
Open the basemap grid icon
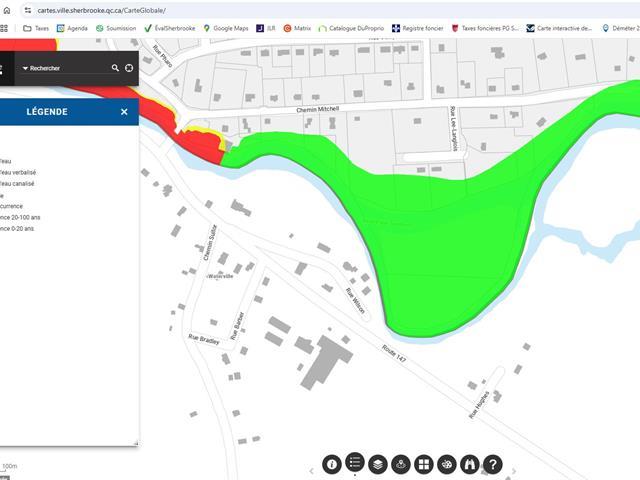(x=424, y=465)
